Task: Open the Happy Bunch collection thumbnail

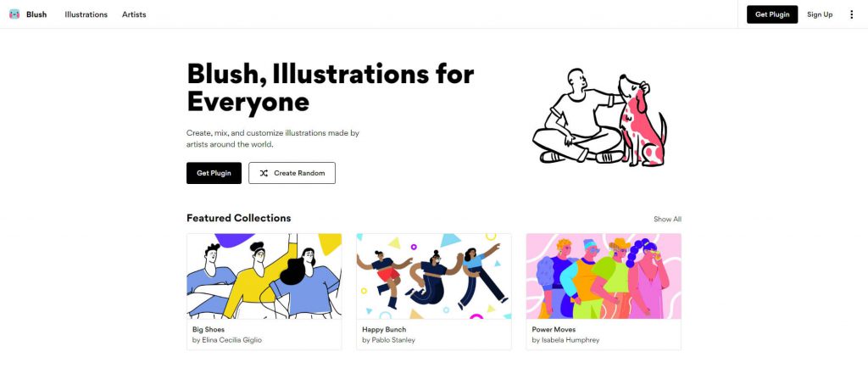Action: point(433,276)
